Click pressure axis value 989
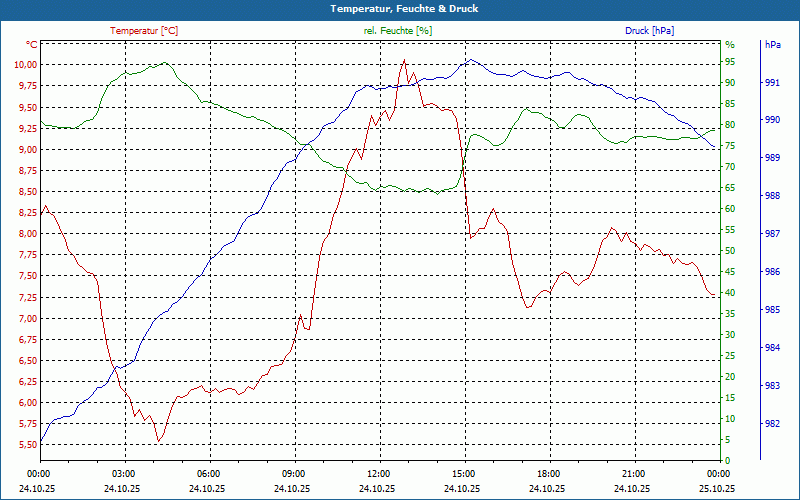Screen dimensions: 800x500 pyautogui.click(x=772, y=158)
